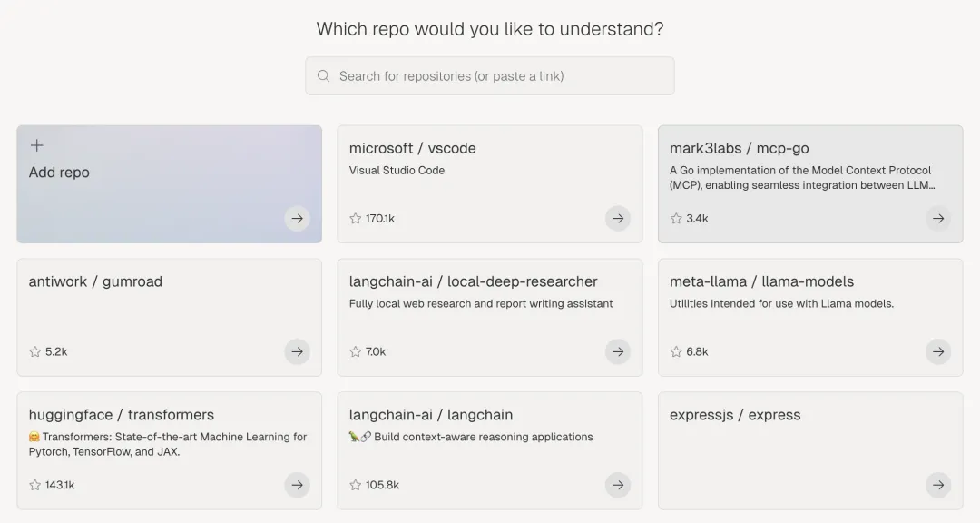
Task: Click the star icon on huggingface / transformers
Action: click(35, 485)
